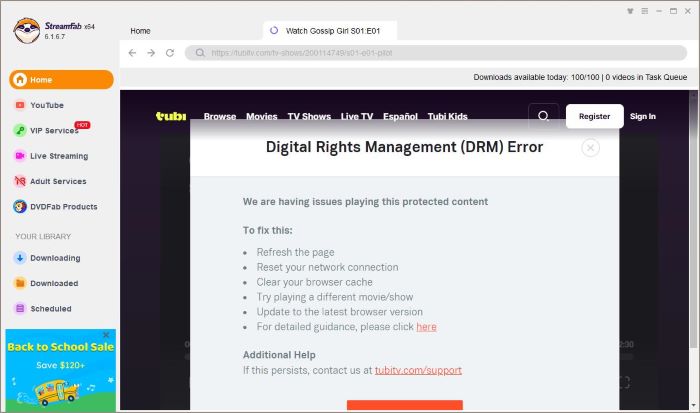The image size is (700, 413).
Task: Open Tubi Live TV page
Action: coord(357,116)
